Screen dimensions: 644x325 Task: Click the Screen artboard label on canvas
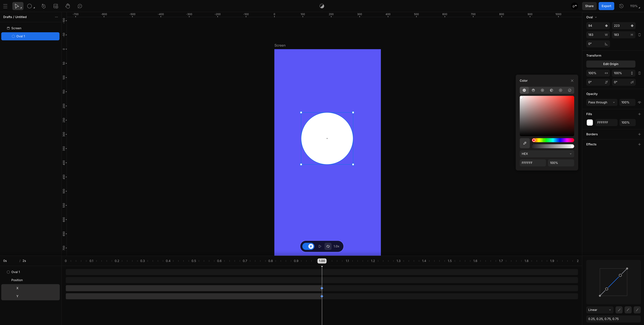click(280, 45)
